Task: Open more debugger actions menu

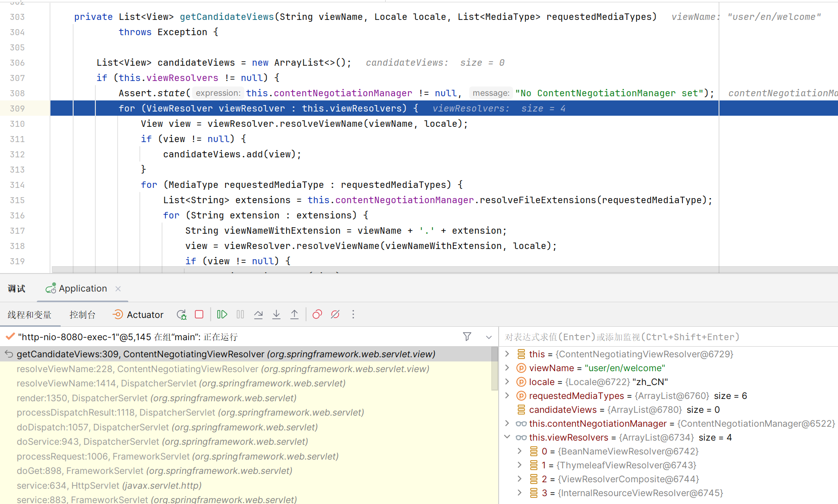Action: tap(353, 315)
